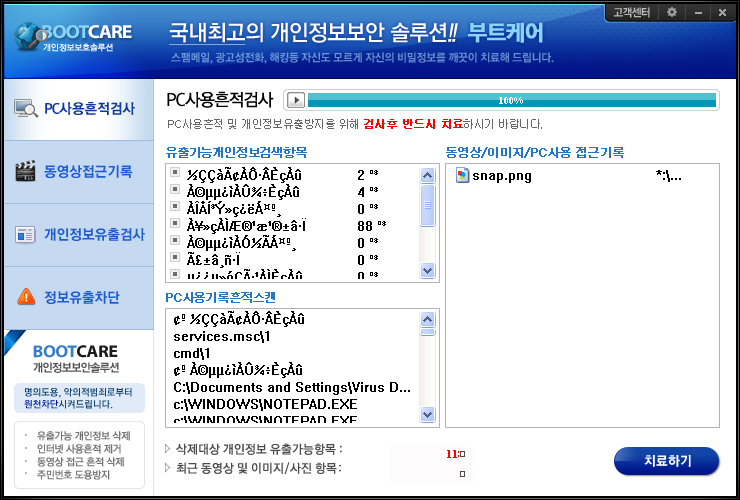Select the C:\Documents and Settings\Virus D... entry
The image size is (740, 500).
[x=292, y=388]
